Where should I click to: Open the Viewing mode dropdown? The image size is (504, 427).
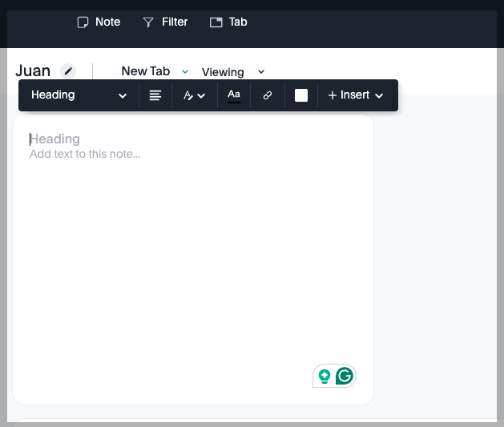(232, 72)
